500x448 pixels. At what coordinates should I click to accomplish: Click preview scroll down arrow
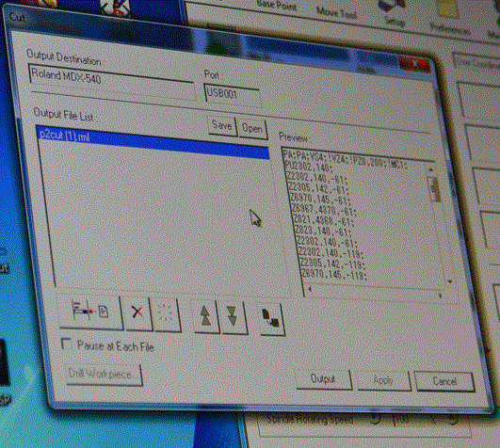pos(450,281)
